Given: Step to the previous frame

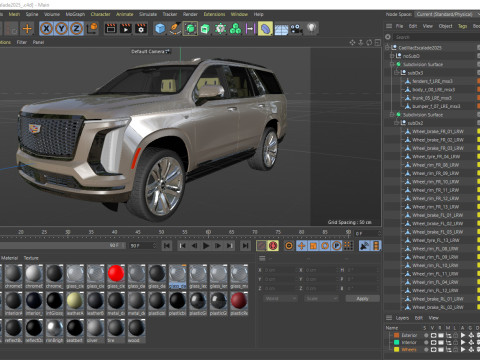Looking at the screenshot, I should 194,246.
